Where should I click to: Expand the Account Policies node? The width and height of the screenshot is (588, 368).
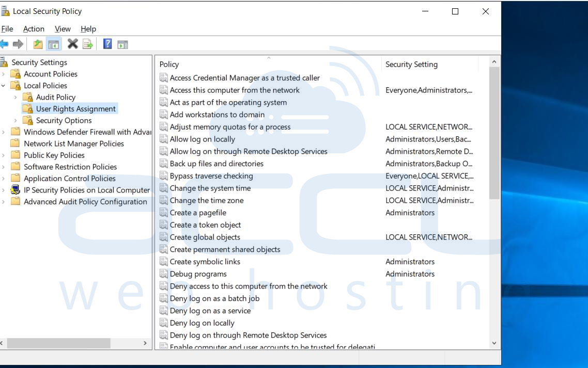pyautogui.click(x=4, y=74)
